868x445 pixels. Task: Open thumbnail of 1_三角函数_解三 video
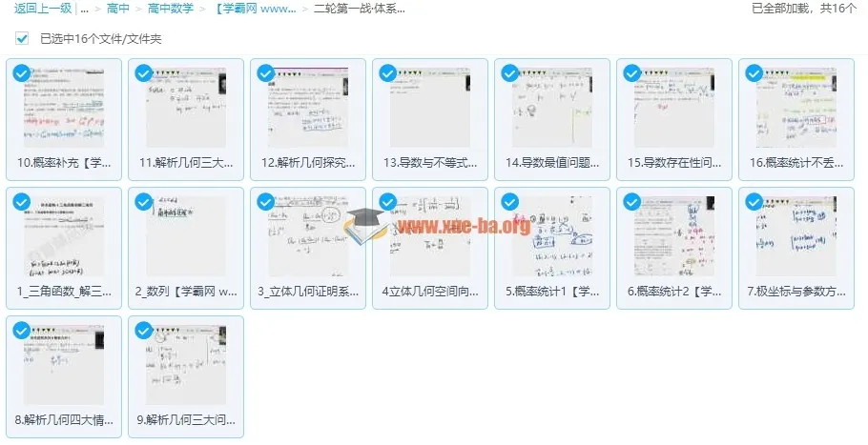[64, 236]
